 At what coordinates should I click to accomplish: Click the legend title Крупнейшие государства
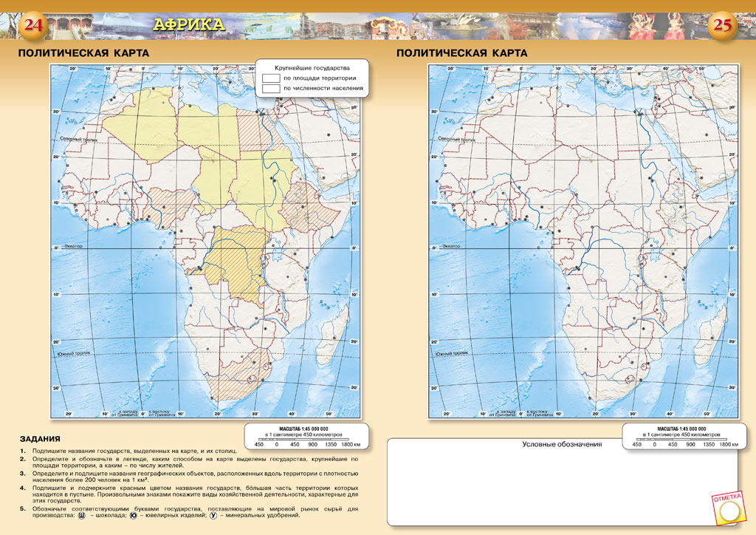point(312,68)
